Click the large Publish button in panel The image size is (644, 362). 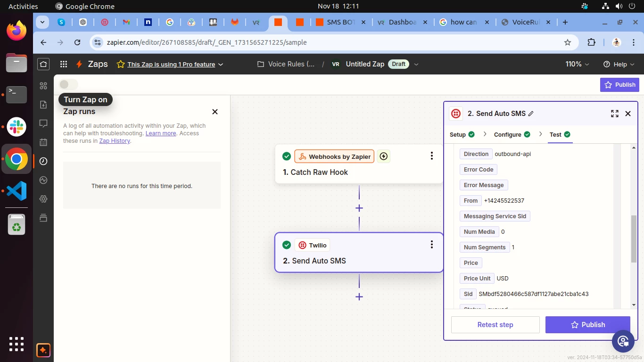coord(587,325)
